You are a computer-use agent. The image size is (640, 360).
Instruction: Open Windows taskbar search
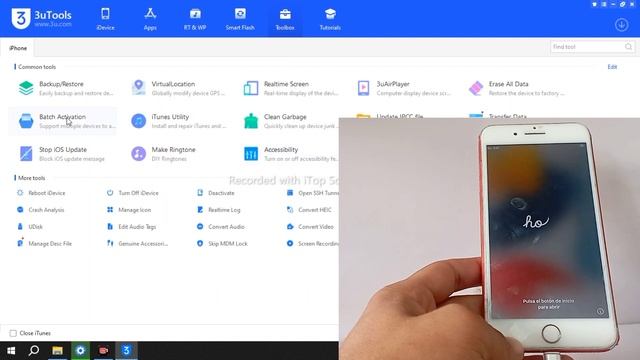[34, 351]
